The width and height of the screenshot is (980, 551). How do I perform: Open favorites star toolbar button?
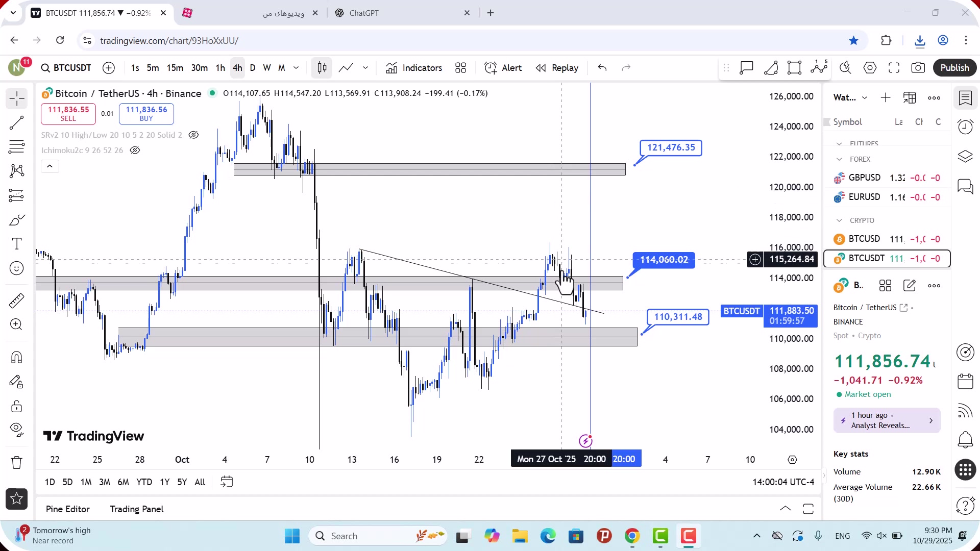tap(16, 499)
